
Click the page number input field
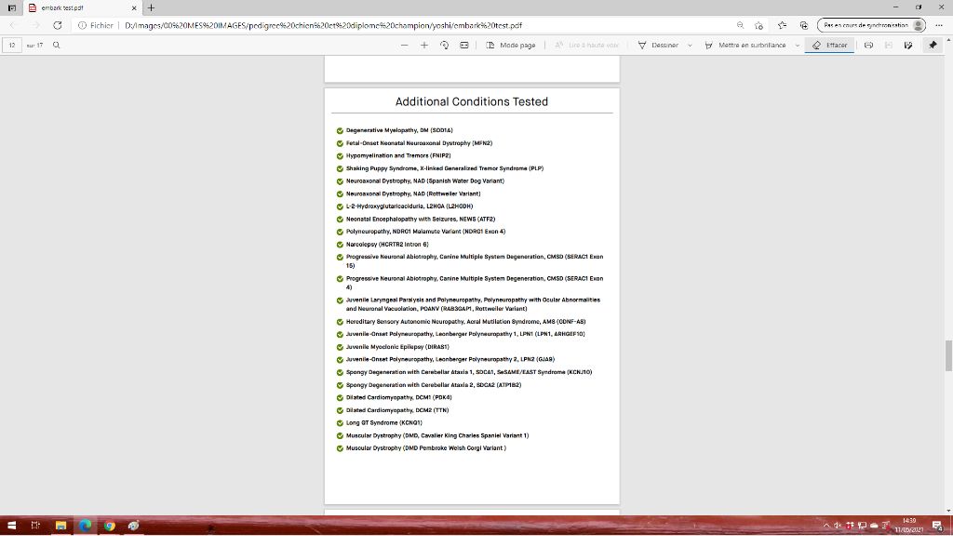[12, 45]
